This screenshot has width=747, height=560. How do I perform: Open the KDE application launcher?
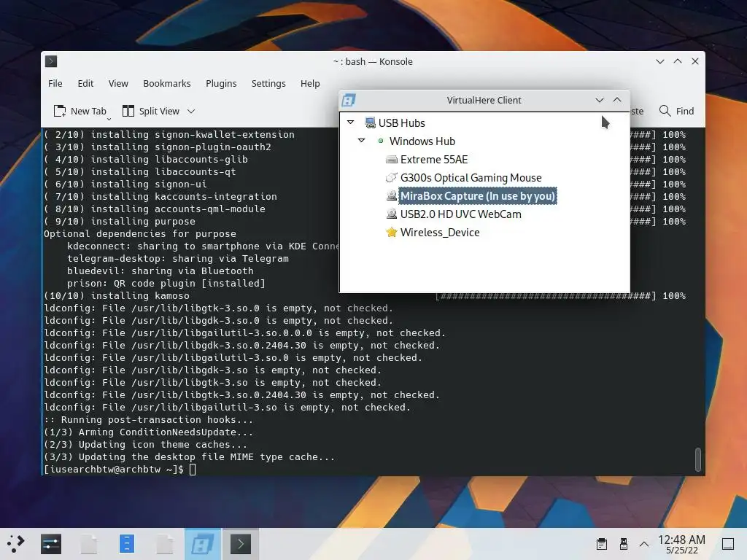pos(15,544)
